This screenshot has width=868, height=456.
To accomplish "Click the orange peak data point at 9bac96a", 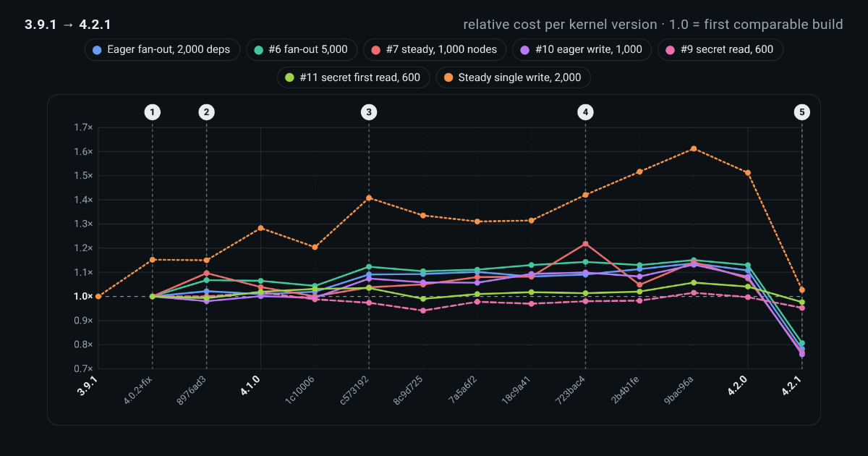I will pyautogui.click(x=694, y=148).
